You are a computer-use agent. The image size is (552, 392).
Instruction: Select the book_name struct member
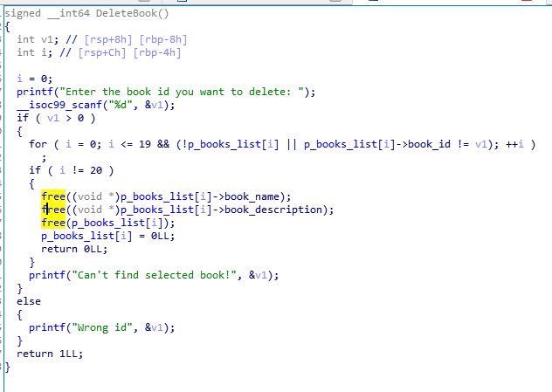252,196
